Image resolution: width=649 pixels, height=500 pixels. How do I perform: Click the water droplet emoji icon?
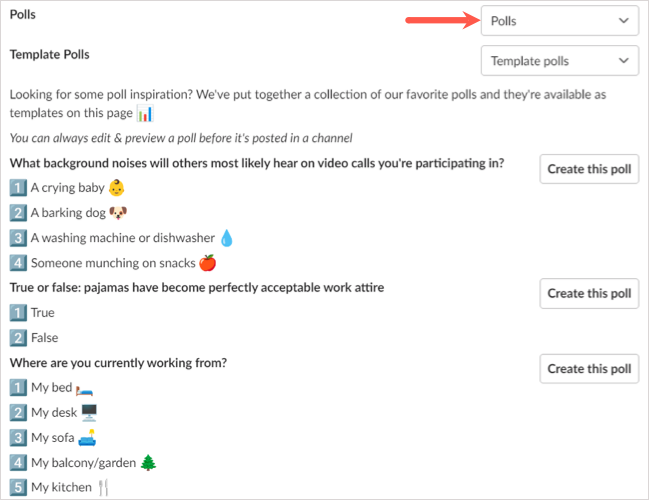(x=225, y=238)
